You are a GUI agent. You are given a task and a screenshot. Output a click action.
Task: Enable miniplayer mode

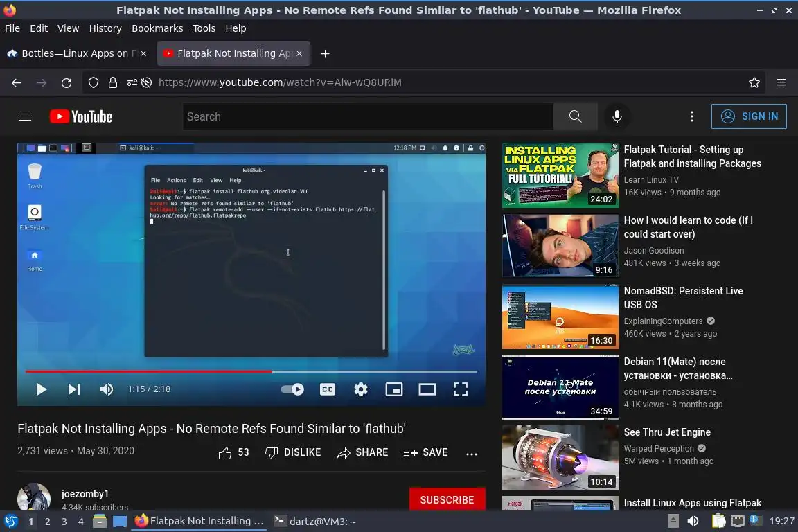pyautogui.click(x=394, y=389)
